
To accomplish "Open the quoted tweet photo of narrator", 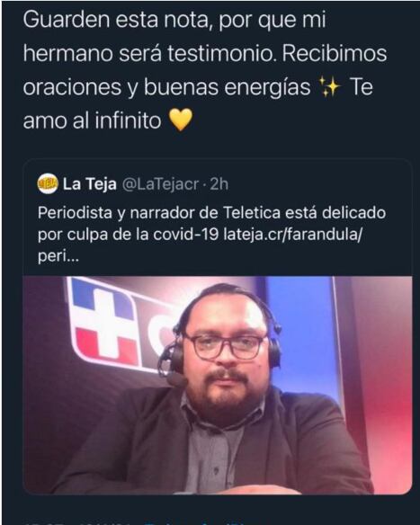I will coord(218,385).
